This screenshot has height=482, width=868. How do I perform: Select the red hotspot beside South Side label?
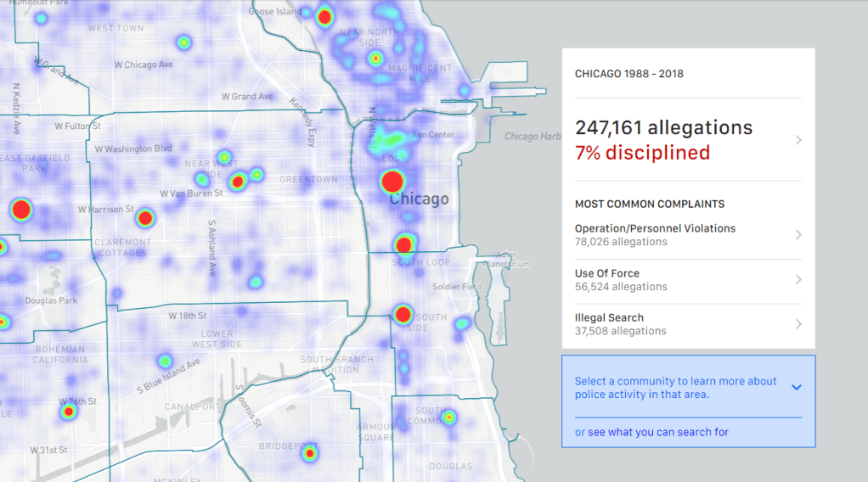[x=403, y=315]
